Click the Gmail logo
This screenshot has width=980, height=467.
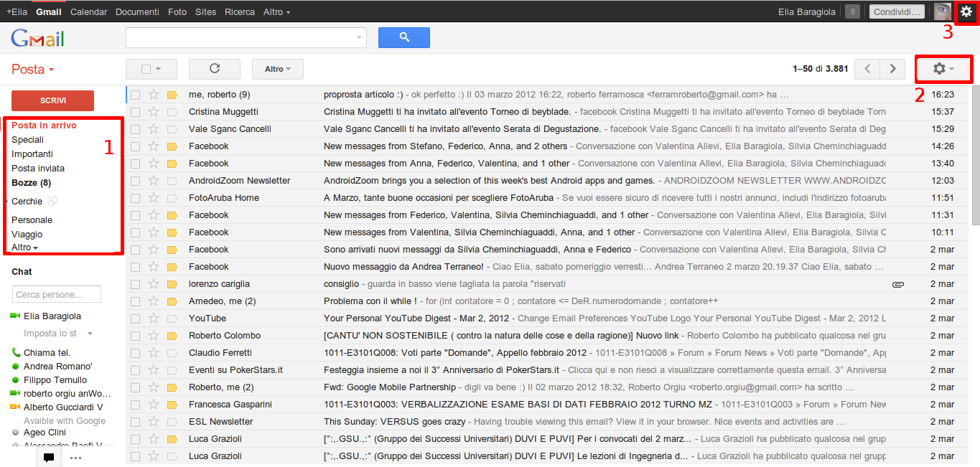[x=38, y=38]
